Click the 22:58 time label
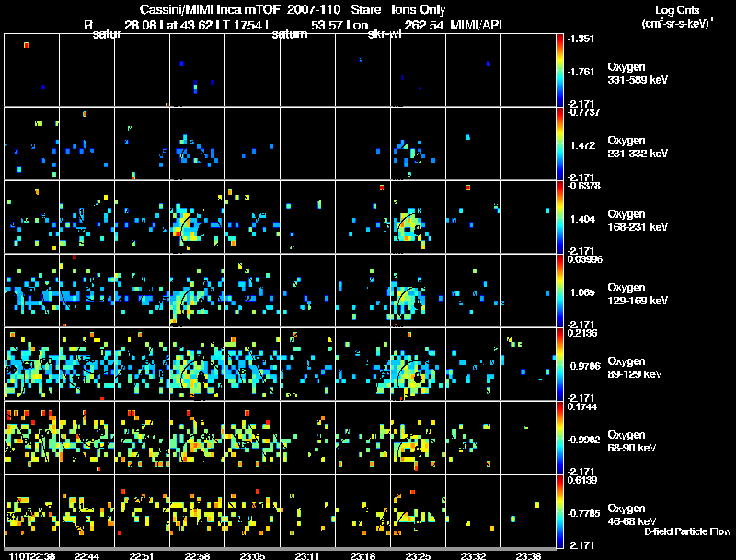Screen dimensions: 736x560 (x=197, y=555)
